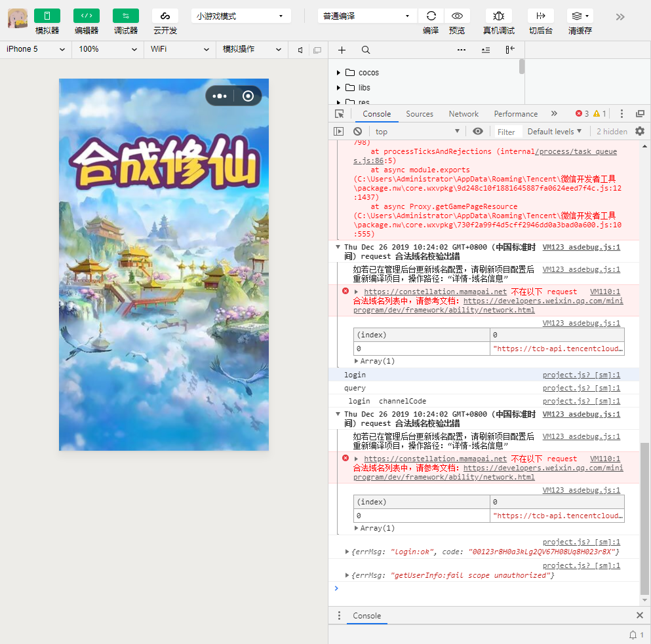Open devtools customize menu three dots
This screenshot has height=644, width=651.
pos(621,114)
